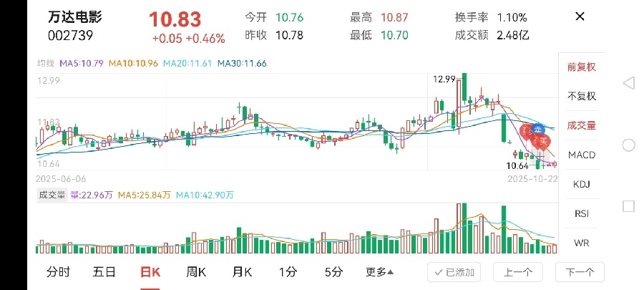Click the red 买 buy marker on chart
The image size is (644, 290).
pyautogui.click(x=544, y=141)
